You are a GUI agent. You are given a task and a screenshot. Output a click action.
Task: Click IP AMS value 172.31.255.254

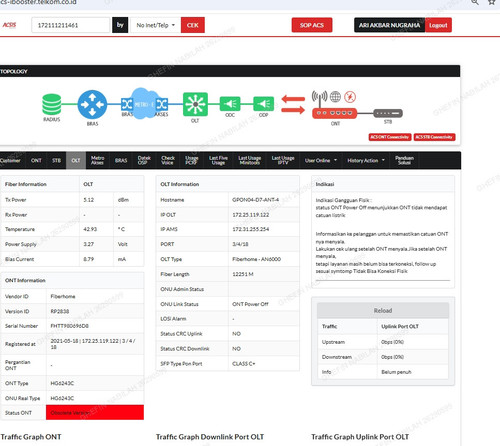[x=251, y=229]
